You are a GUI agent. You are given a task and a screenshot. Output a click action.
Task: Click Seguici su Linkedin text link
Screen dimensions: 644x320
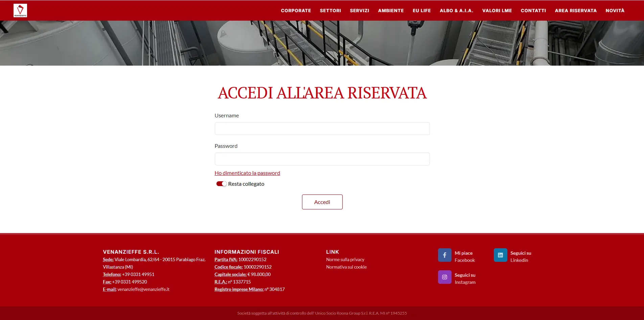pos(521,256)
